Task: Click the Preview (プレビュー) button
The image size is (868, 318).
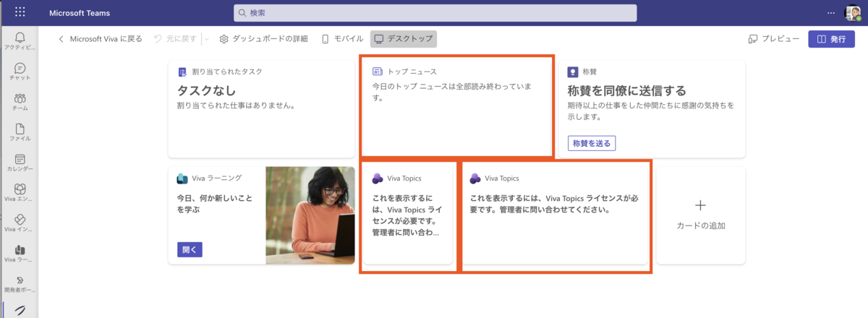Action: click(773, 39)
